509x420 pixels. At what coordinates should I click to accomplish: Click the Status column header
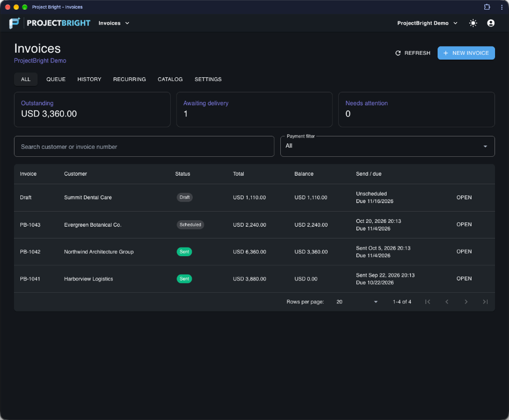point(183,174)
